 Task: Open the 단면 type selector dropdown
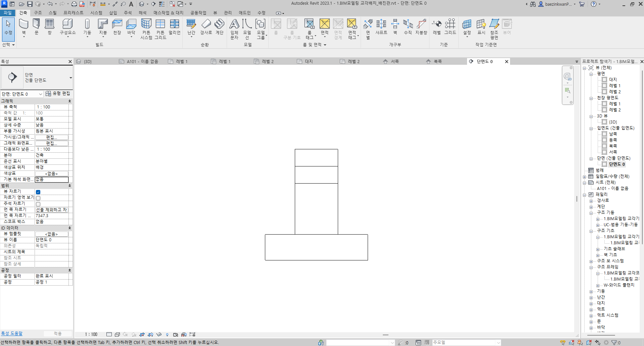[x=71, y=78]
